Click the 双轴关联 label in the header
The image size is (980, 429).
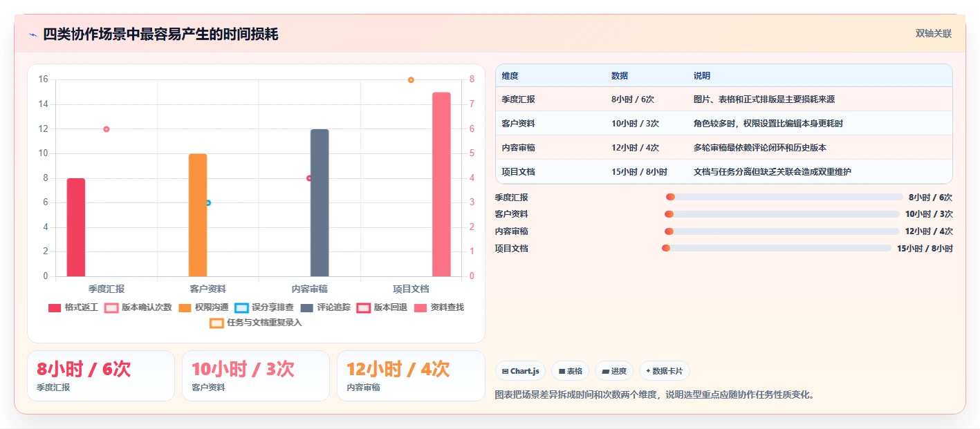point(934,34)
